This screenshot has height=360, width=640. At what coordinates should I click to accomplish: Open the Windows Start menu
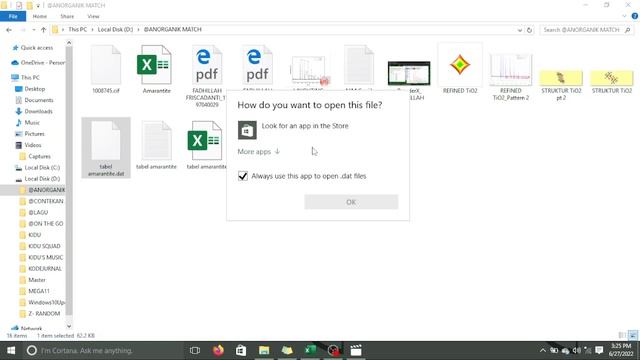pyautogui.click(x=11, y=351)
